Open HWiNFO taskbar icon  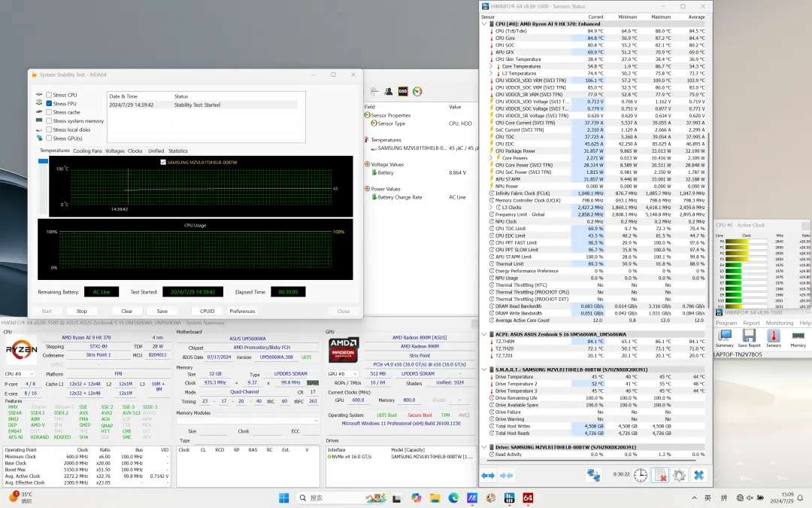point(510,498)
